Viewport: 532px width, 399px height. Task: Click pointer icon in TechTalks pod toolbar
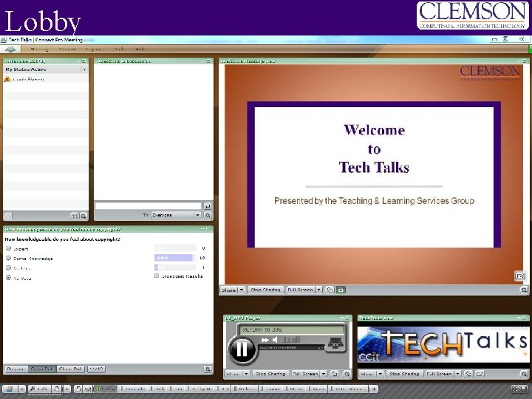tap(468, 374)
